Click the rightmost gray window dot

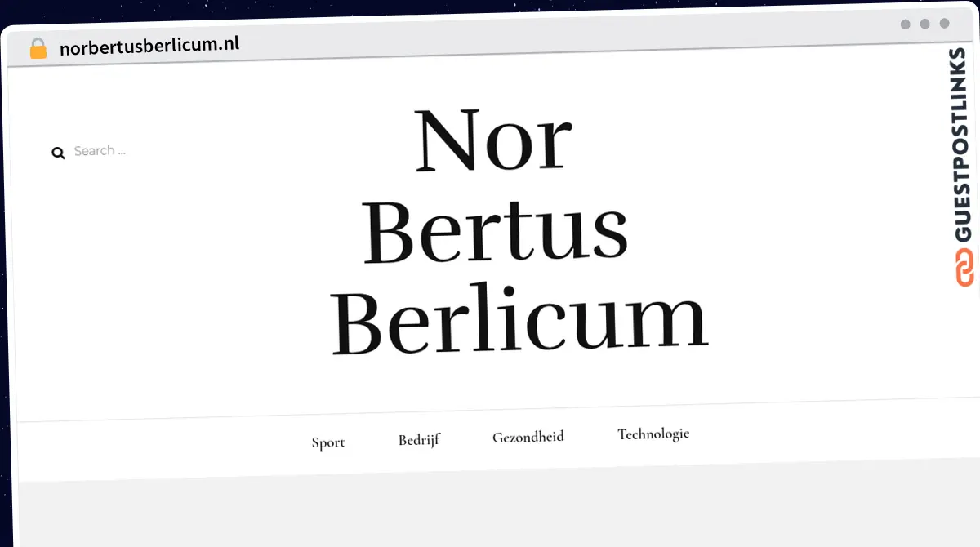(x=944, y=24)
